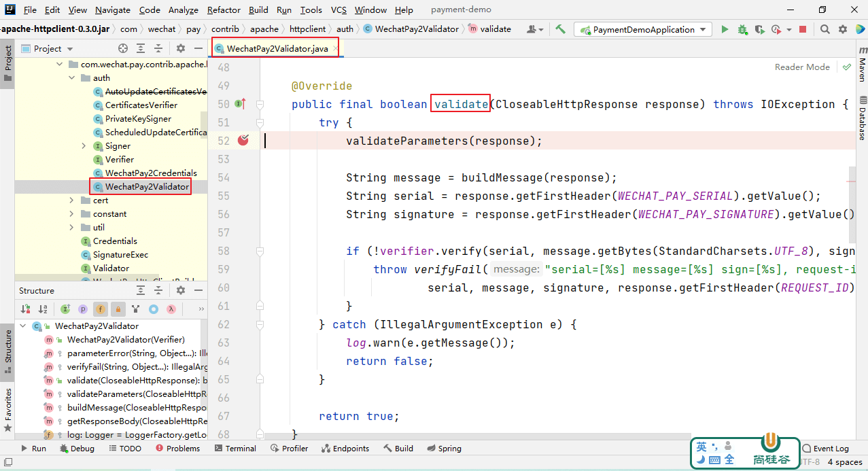Stop the running application via red square

click(803, 29)
